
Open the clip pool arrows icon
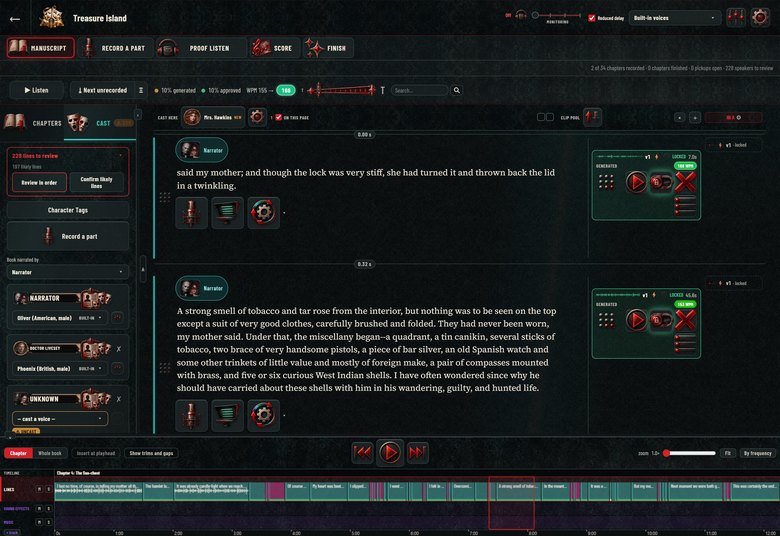pyautogui.click(x=592, y=117)
